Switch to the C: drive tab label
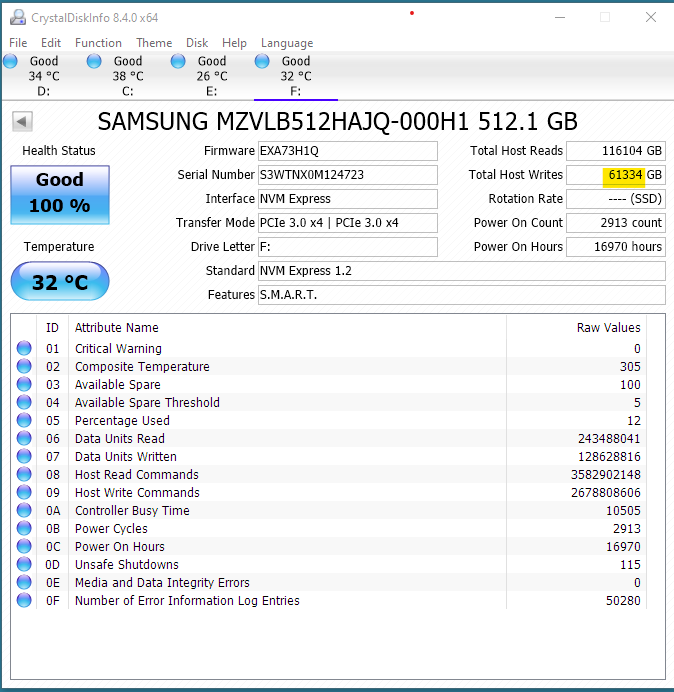The height and width of the screenshot is (692, 674). 128,91
